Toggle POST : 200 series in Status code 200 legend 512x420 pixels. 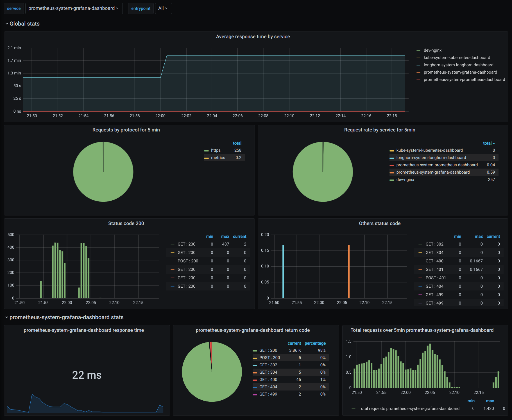pyautogui.click(x=188, y=261)
